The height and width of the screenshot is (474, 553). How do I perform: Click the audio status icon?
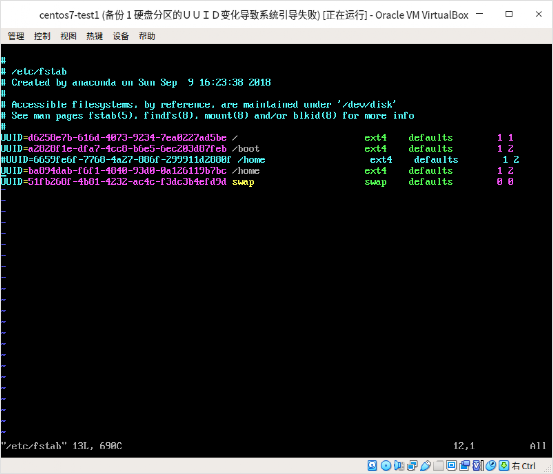[x=399, y=466]
